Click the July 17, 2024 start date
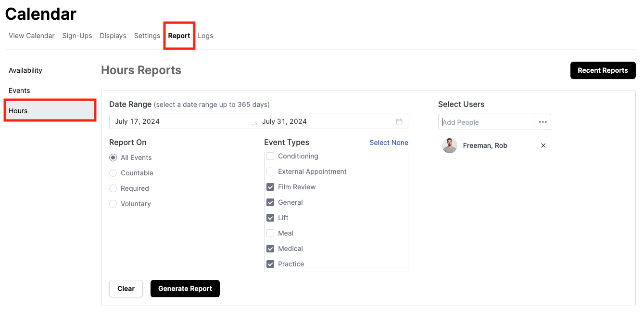Screen dimensions: 644x316 point(138,121)
